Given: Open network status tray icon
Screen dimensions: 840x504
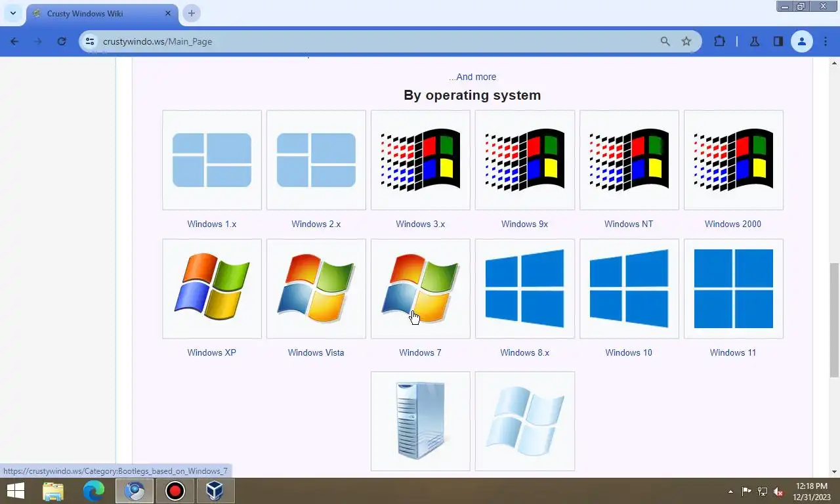Looking at the screenshot, I should point(763,492).
